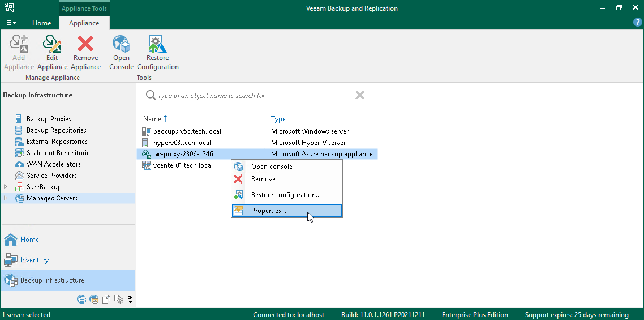Switch to the Home ribbon tab
The height and width of the screenshot is (320, 644).
[x=41, y=23]
